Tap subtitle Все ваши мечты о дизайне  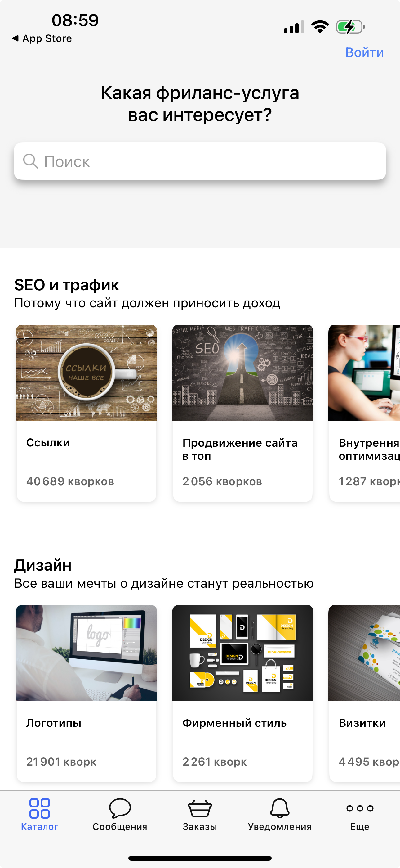tap(164, 583)
